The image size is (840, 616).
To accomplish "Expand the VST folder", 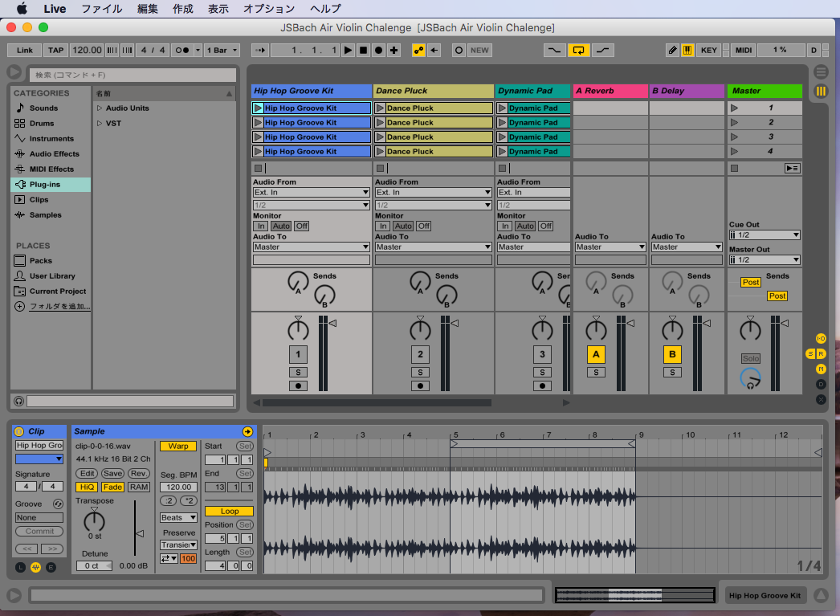I will (100, 123).
